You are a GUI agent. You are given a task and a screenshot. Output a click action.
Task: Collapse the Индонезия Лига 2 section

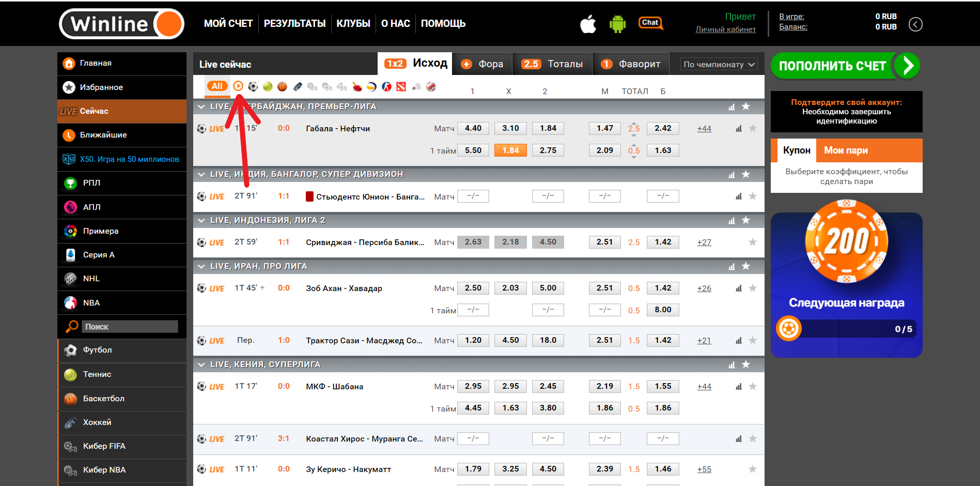pos(201,220)
